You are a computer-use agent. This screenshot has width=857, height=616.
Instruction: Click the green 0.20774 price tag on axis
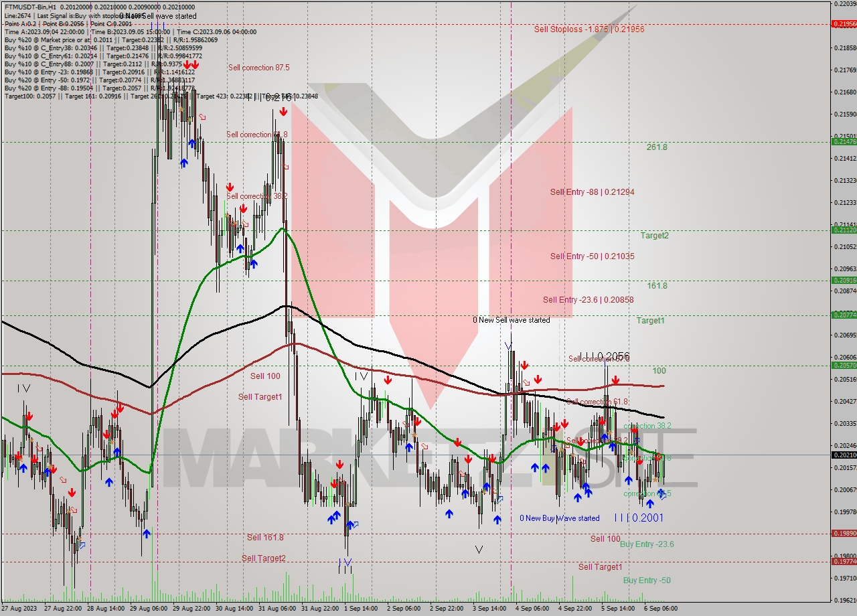pos(844,315)
